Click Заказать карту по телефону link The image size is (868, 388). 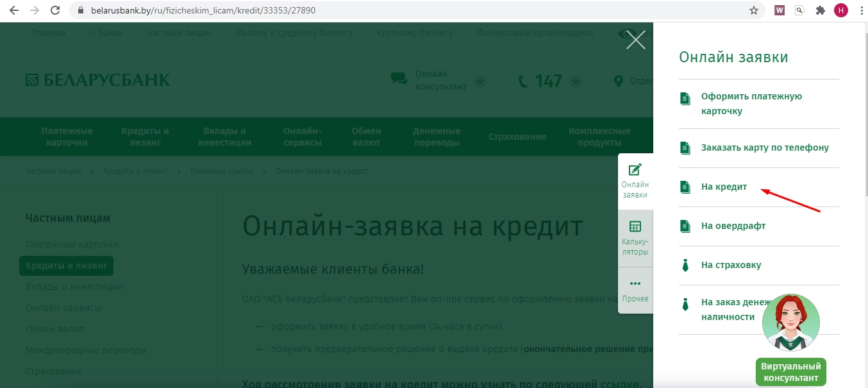[x=765, y=148]
